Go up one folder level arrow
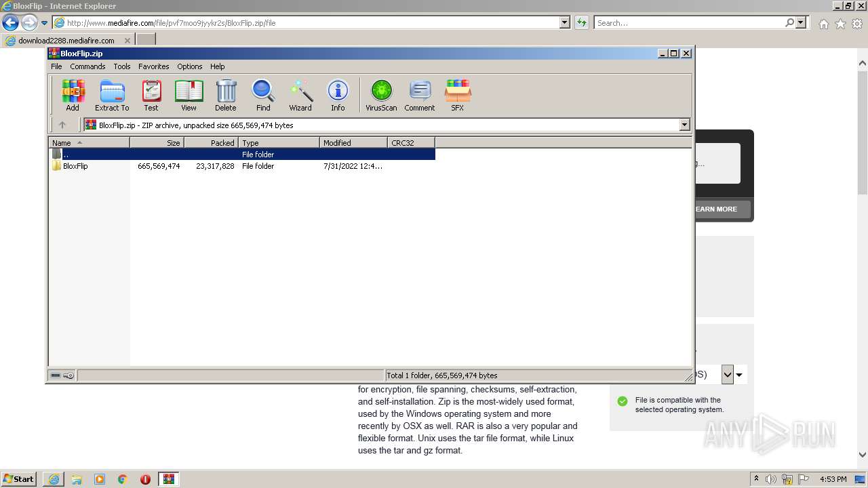Screen dimensions: 868x488 coord(62,125)
